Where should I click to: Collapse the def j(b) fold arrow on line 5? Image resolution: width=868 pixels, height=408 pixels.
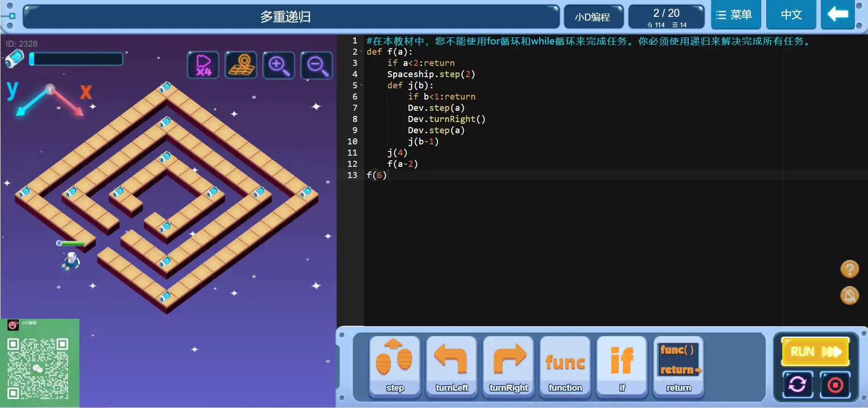361,86
